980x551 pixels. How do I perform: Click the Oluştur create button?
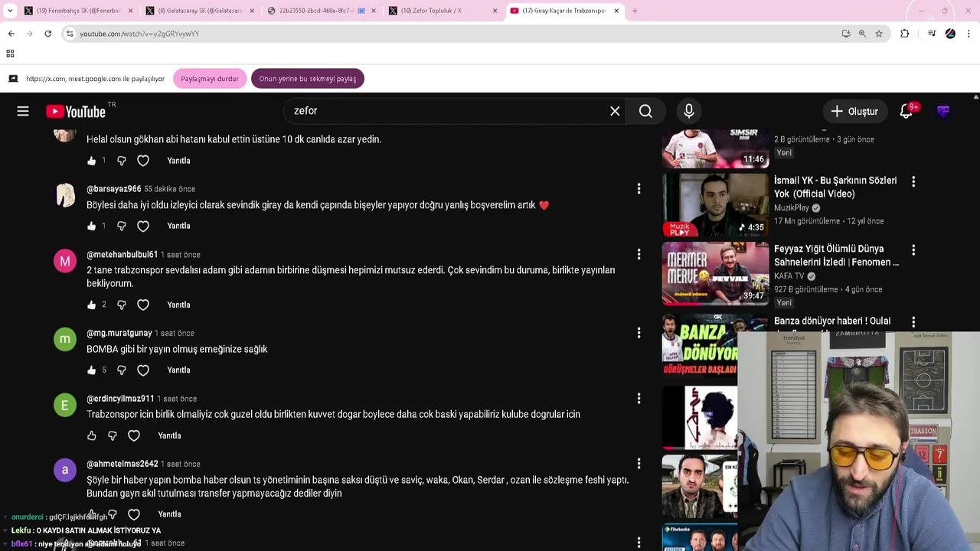pyautogui.click(x=854, y=111)
